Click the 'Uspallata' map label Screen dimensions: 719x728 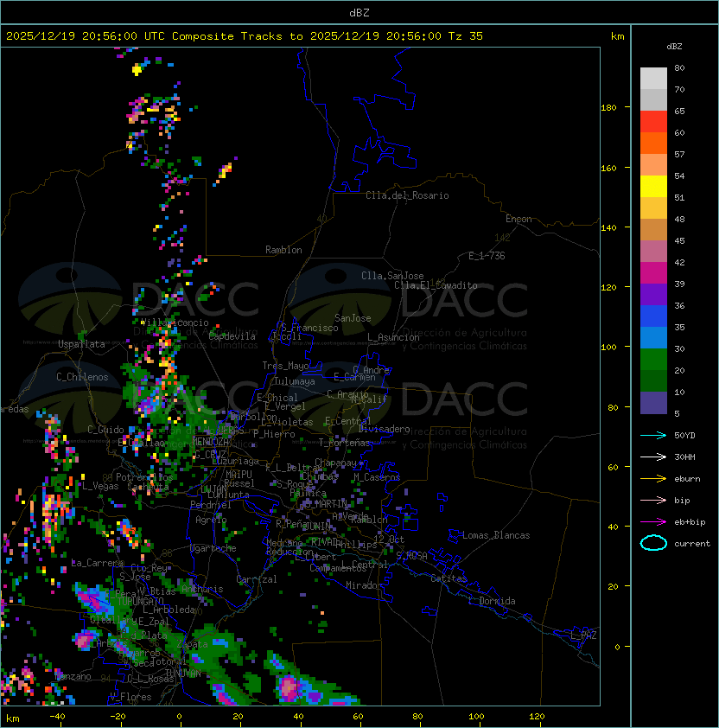pyautogui.click(x=81, y=344)
